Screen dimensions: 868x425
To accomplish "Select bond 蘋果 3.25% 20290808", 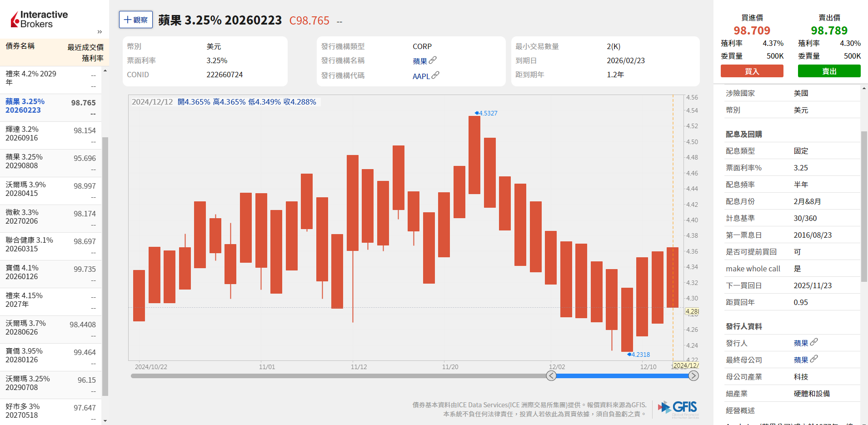I will (51, 163).
